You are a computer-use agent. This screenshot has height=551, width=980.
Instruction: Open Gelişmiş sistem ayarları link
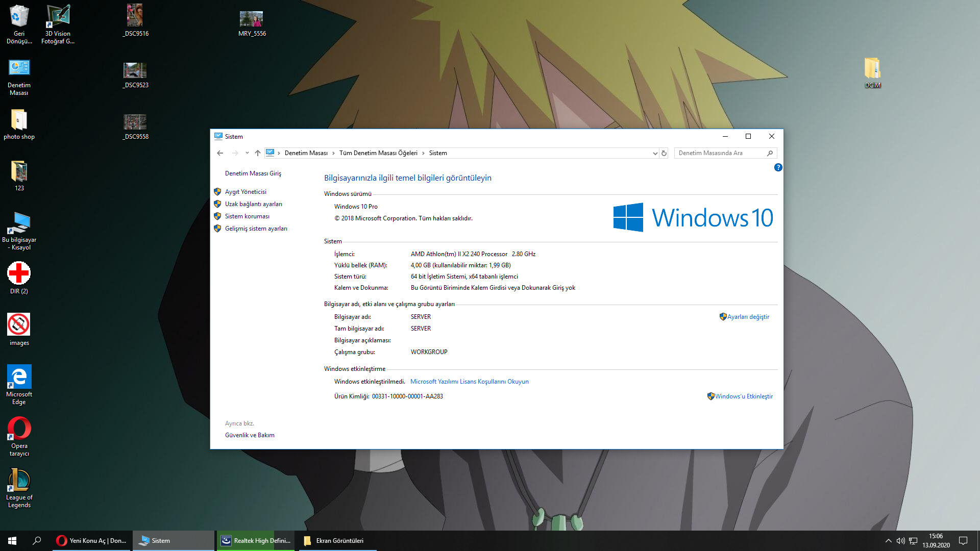coord(256,229)
